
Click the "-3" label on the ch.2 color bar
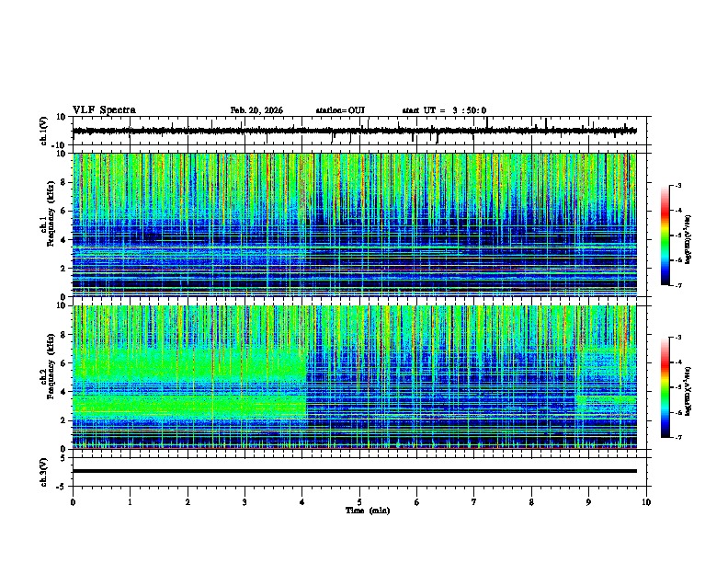tap(677, 338)
